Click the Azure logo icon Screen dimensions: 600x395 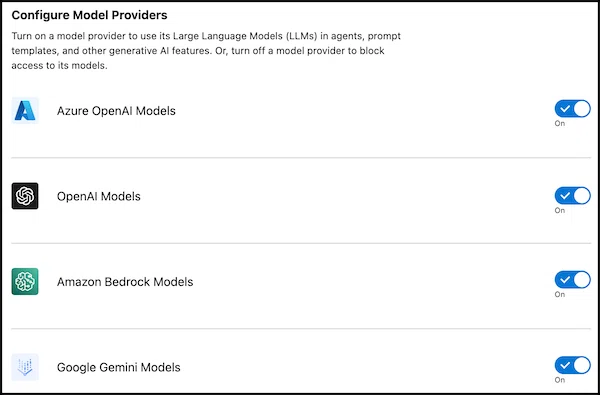[25, 111]
